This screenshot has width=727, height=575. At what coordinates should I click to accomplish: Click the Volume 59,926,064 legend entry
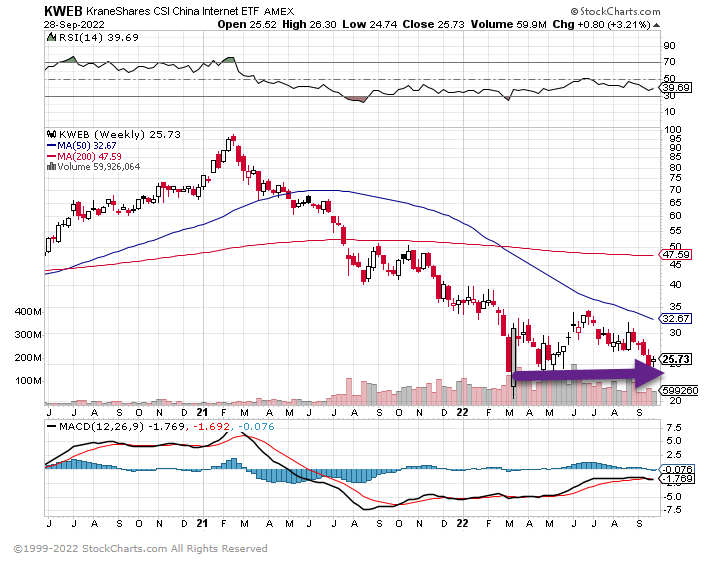[99, 166]
